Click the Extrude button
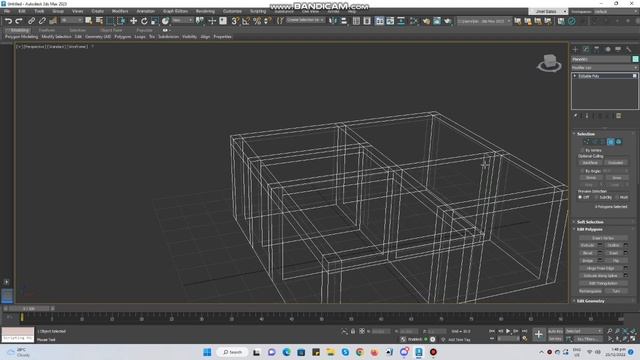Screen dimensions: 640x360 (x=588, y=245)
